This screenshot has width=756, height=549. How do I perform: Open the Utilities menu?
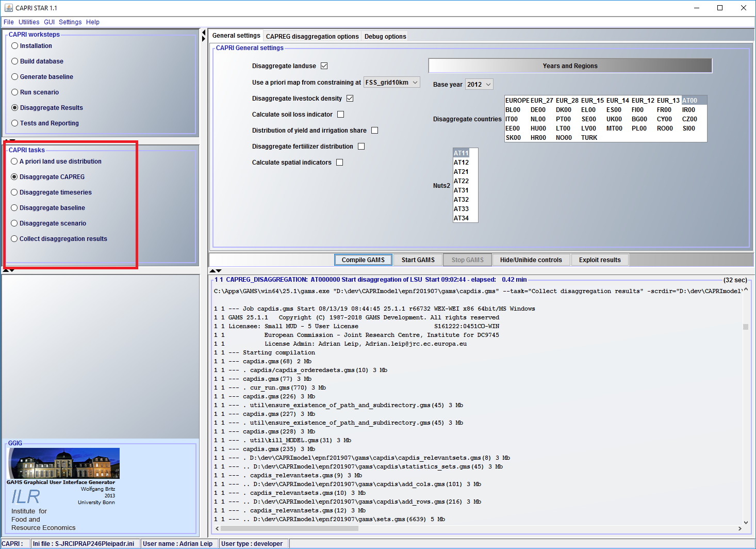pyautogui.click(x=29, y=22)
